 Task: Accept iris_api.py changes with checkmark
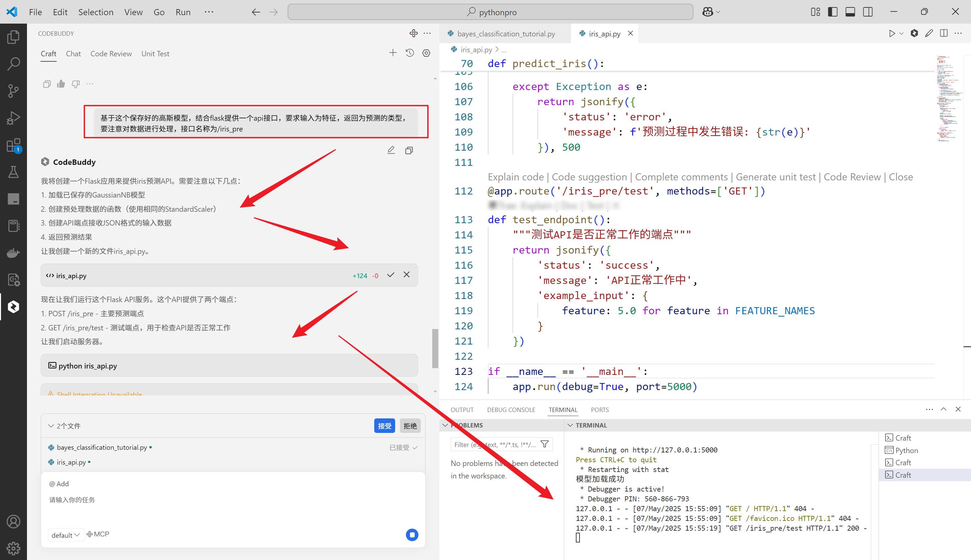coord(391,275)
